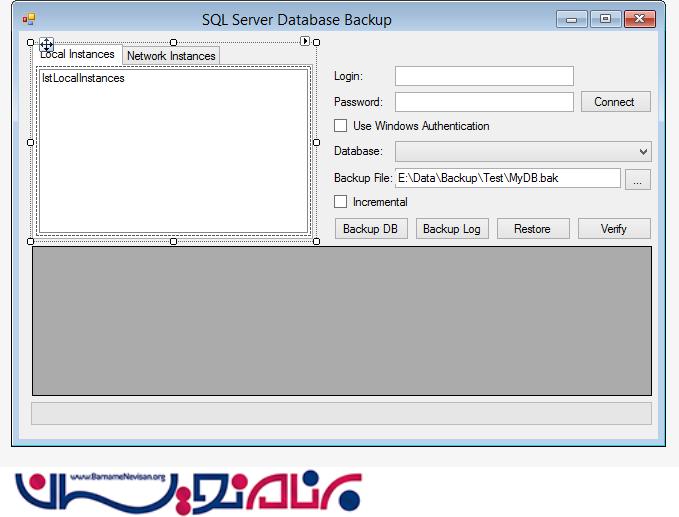Click the Restore button
The height and width of the screenshot is (517, 679).
point(532,229)
